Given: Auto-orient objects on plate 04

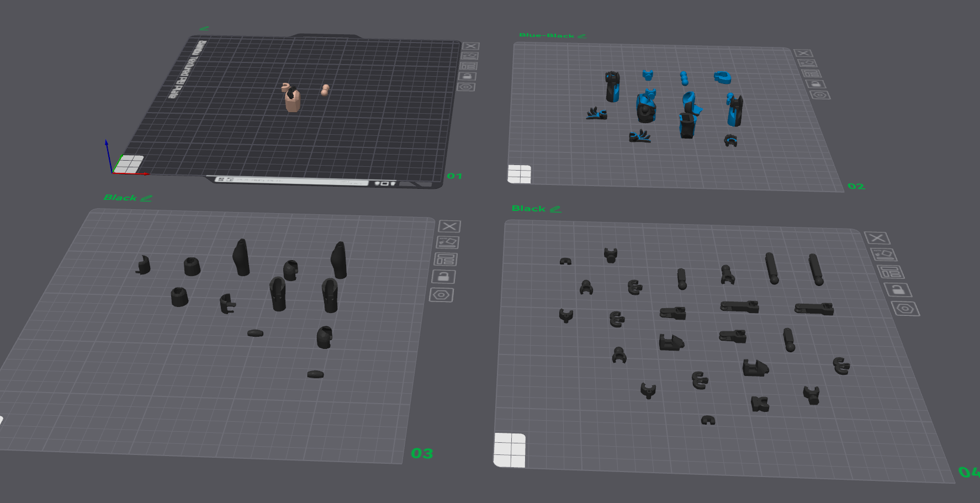Looking at the screenshot, I should [x=884, y=255].
